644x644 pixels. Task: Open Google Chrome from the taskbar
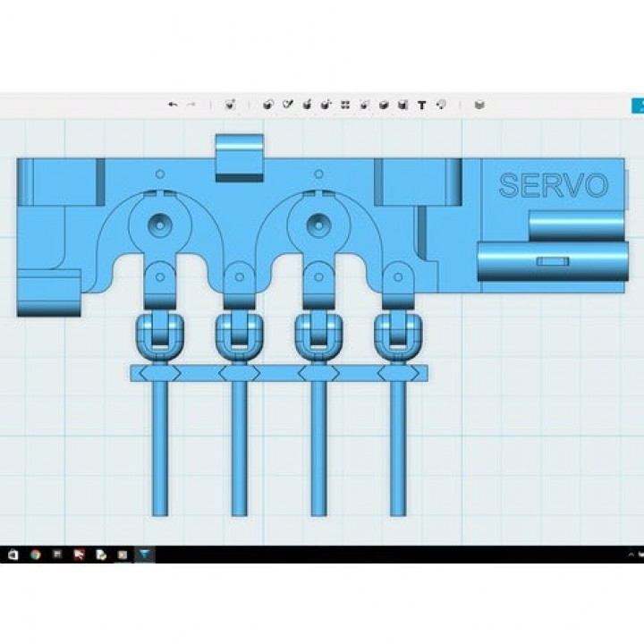pyautogui.click(x=35, y=555)
